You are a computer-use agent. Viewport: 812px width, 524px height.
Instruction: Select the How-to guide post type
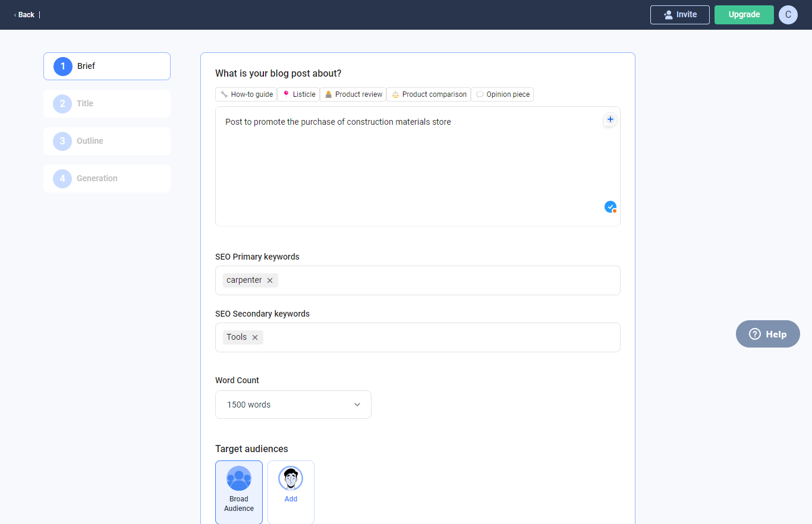pos(246,94)
